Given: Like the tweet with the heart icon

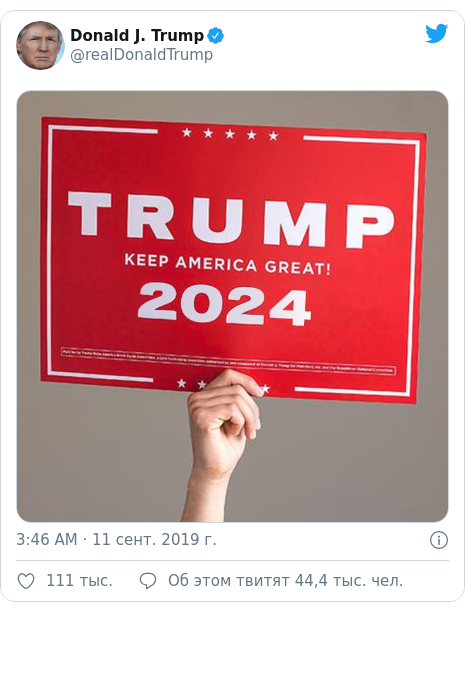Looking at the screenshot, I should pyautogui.click(x=26, y=581).
